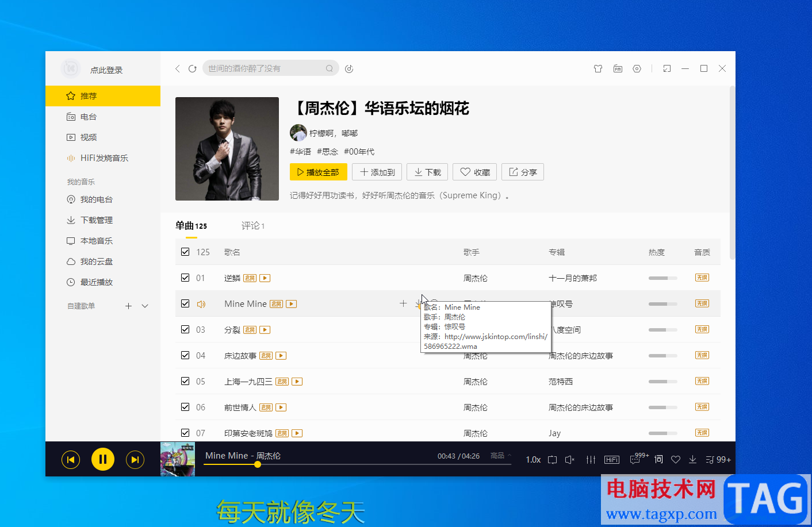812x527 pixels.
Task: Click the playback progress bar
Action: pos(357,464)
